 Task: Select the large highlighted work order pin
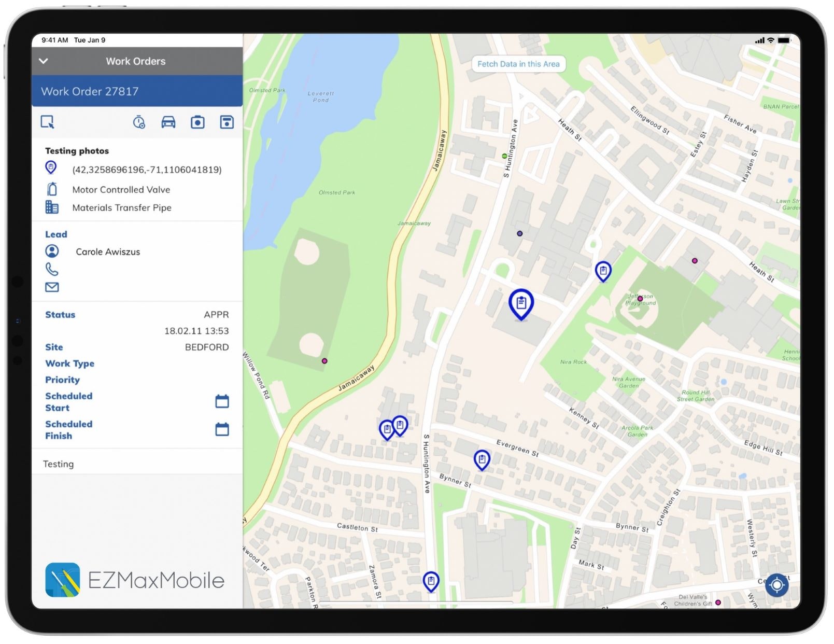click(x=521, y=303)
